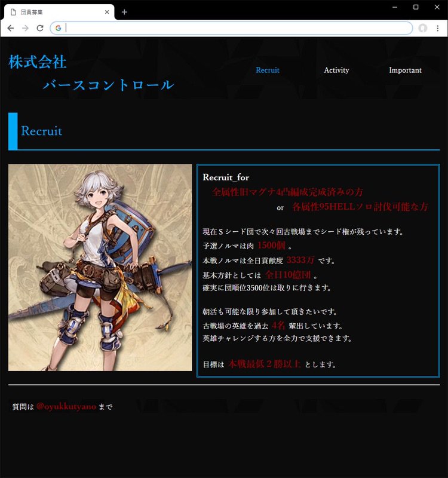Screen dimensions: 448x478
Task: Click the Recruit_for heading
Action: coord(226,177)
